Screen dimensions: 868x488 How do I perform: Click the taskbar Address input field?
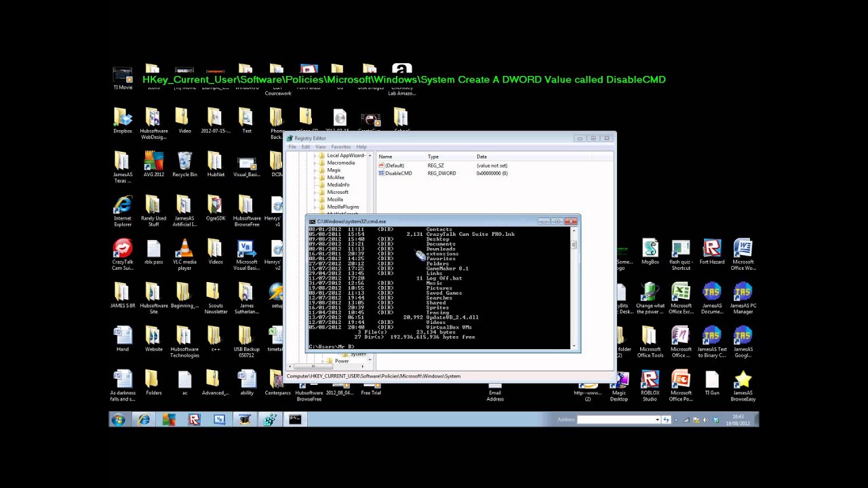point(616,420)
